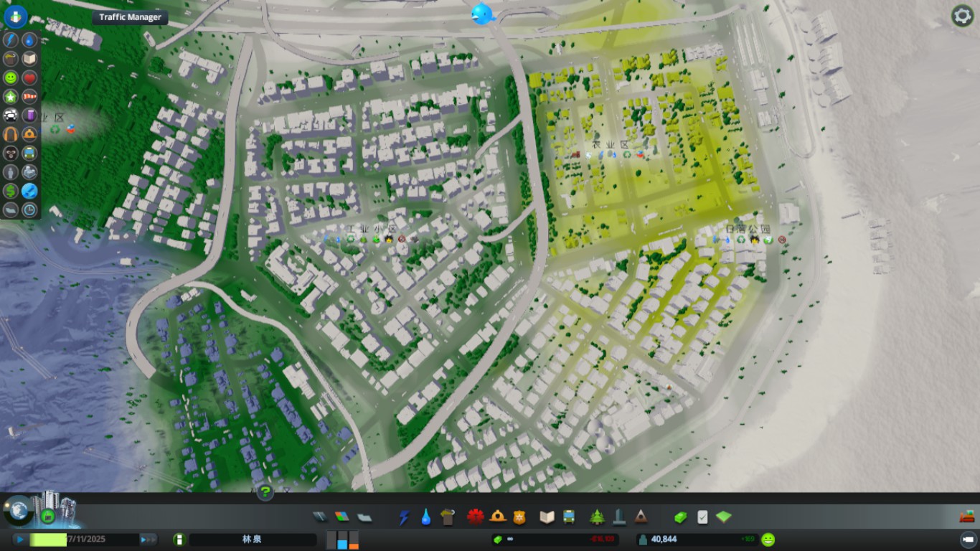980x551 pixels.
Task: Show the Outside Connections info view
Action: (29, 172)
